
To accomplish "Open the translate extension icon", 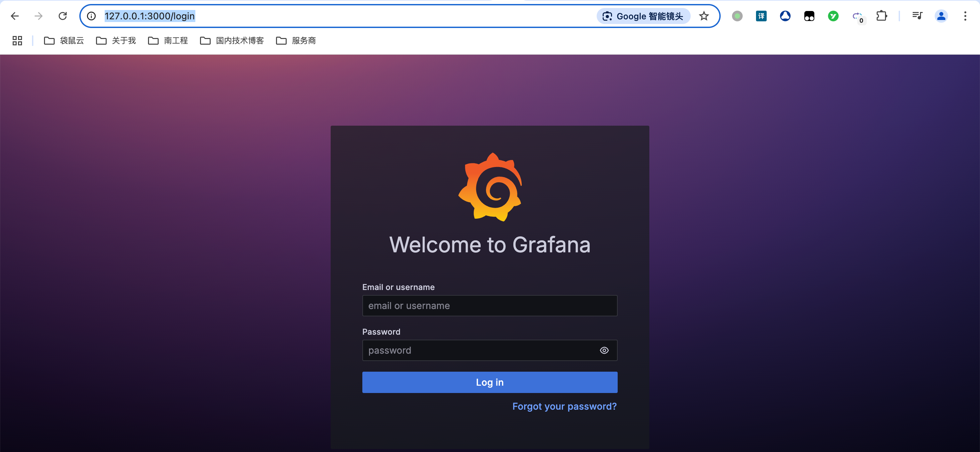I will [761, 16].
